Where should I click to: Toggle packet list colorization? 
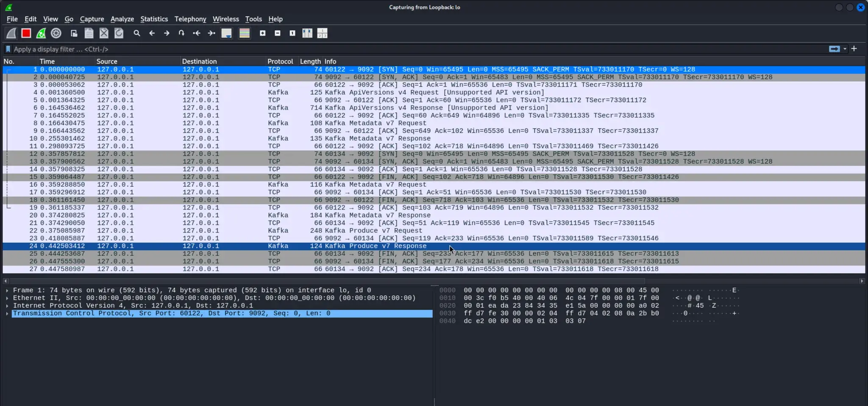pyautogui.click(x=245, y=33)
